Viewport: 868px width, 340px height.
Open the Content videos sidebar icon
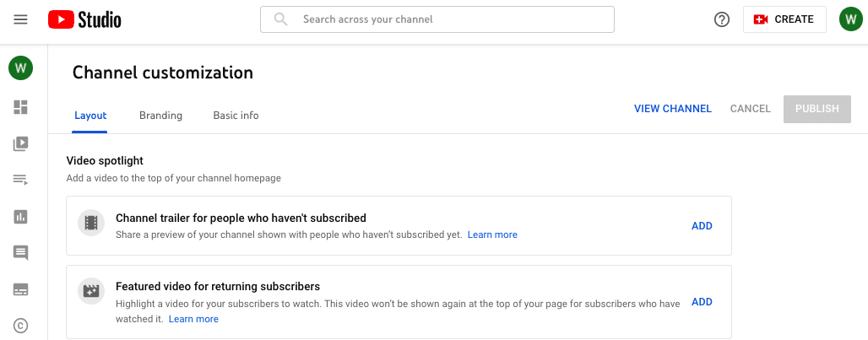(x=20, y=143)
